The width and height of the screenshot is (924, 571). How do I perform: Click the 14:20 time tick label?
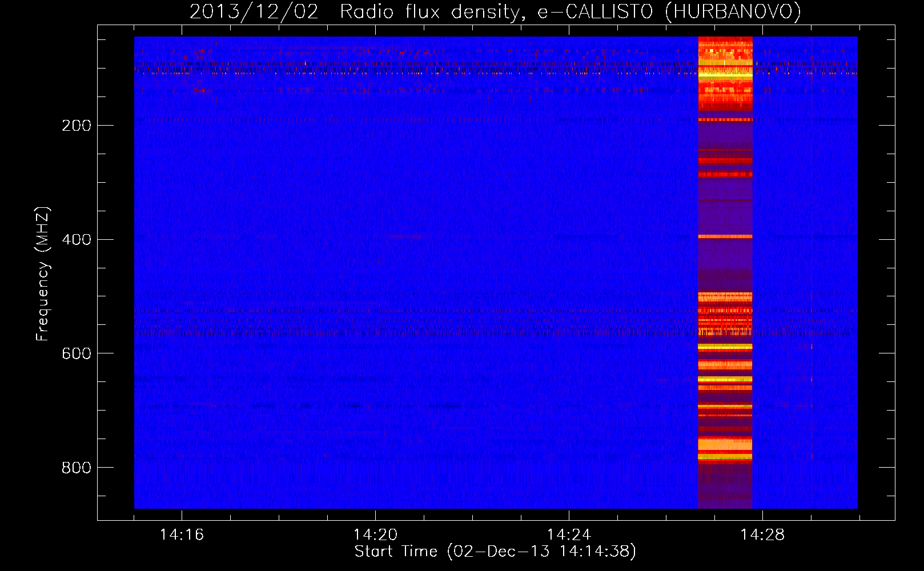pyautogui.click(x=375, y=534)
